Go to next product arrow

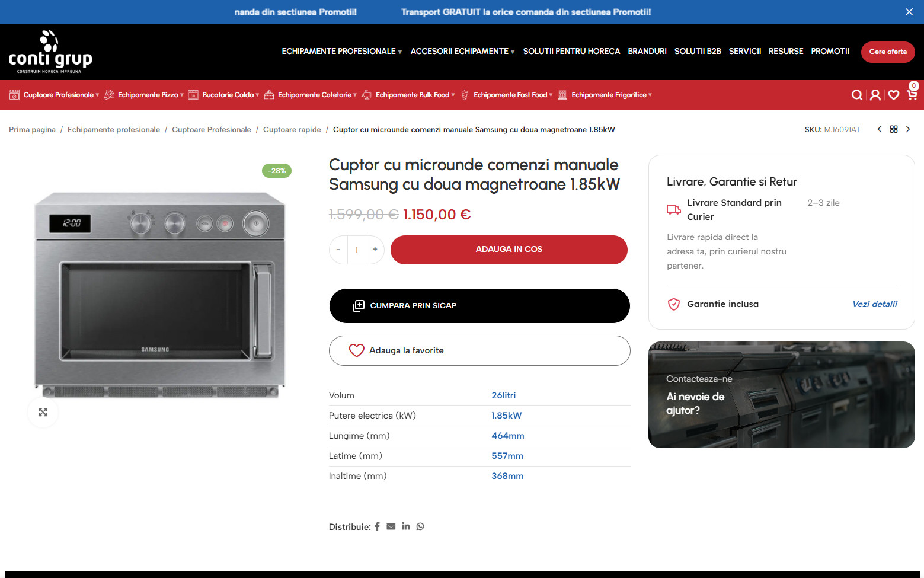tap(907, 129)
